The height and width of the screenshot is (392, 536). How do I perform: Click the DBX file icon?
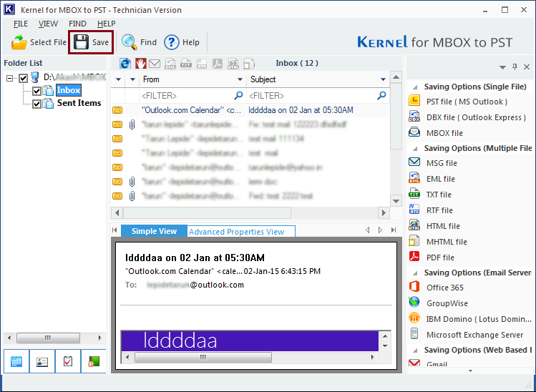pos(414,117)
